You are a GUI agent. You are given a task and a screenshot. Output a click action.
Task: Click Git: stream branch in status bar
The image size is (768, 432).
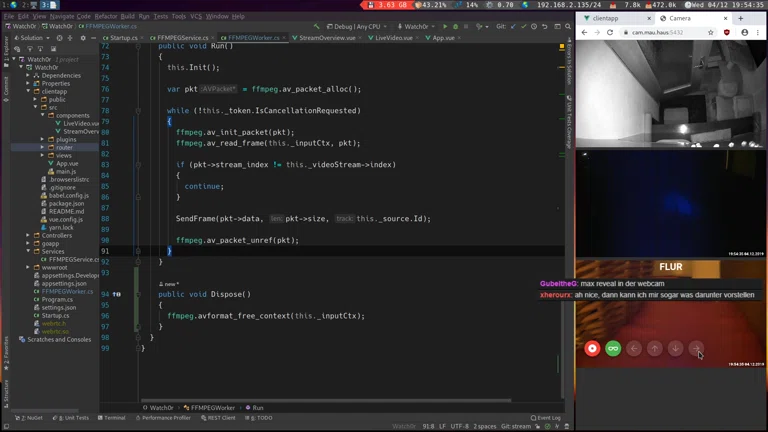coord(517,426)
